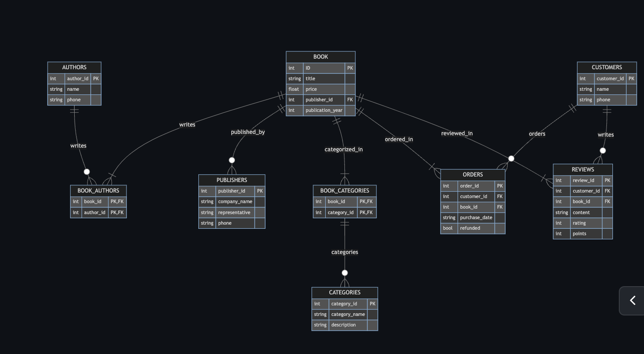Click the phone attribute in AUTHORS
The width and height of the screenshot is (644, 354).
tap(78, 100)
